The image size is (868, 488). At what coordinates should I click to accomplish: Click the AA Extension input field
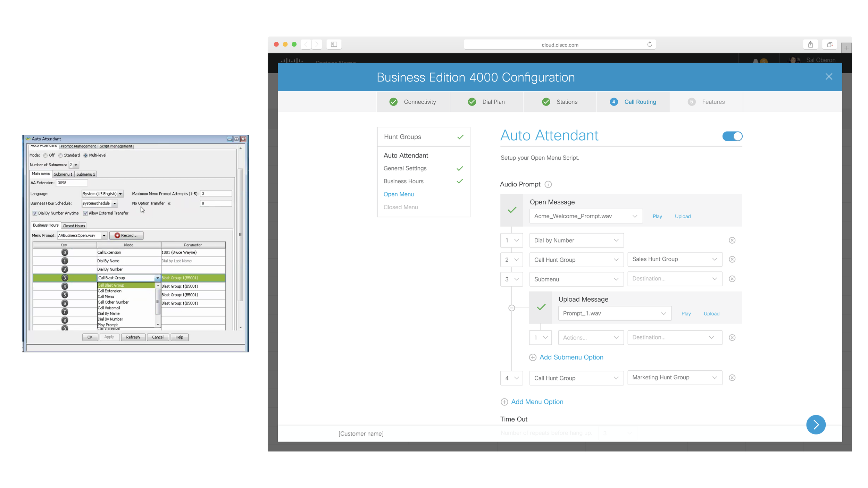(72, 183)
